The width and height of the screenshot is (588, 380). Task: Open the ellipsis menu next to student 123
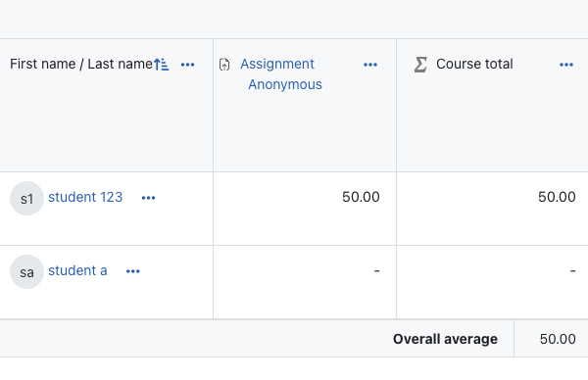click(148, 198)
